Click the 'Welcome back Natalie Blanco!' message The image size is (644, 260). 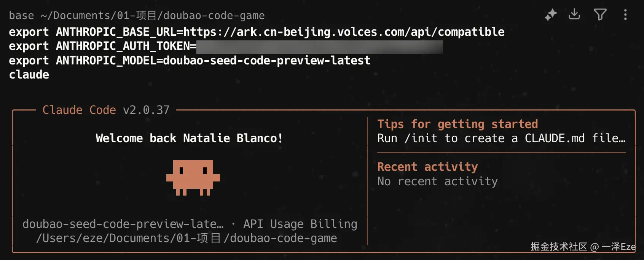point(189,138)
